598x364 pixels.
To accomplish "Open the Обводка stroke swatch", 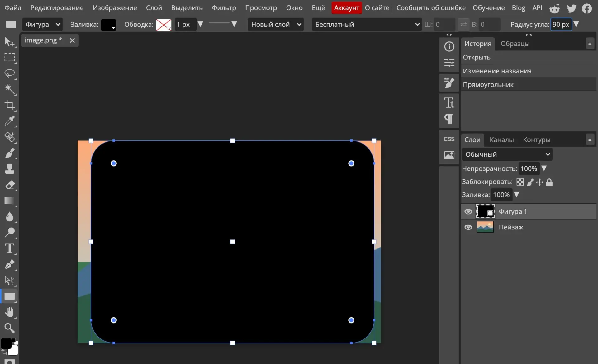I will pyautogui.click(x=164, y=25).
